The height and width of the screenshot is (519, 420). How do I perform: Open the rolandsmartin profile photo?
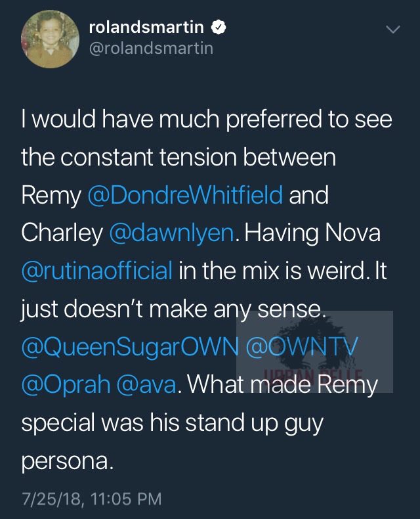(x=50, y=39)
